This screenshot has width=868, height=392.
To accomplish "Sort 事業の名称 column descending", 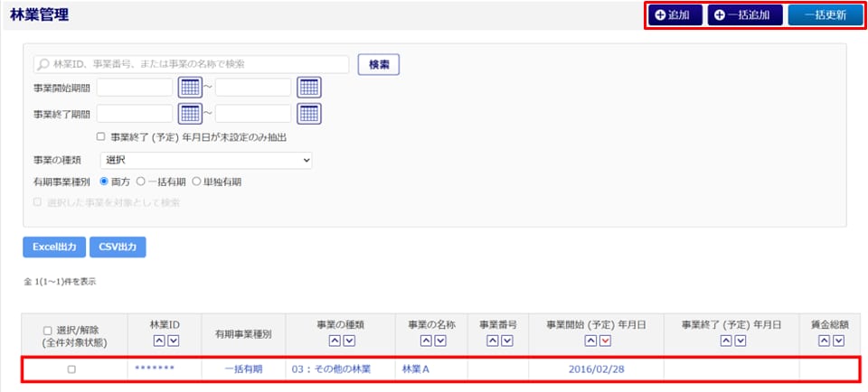I will pos(439,341).
